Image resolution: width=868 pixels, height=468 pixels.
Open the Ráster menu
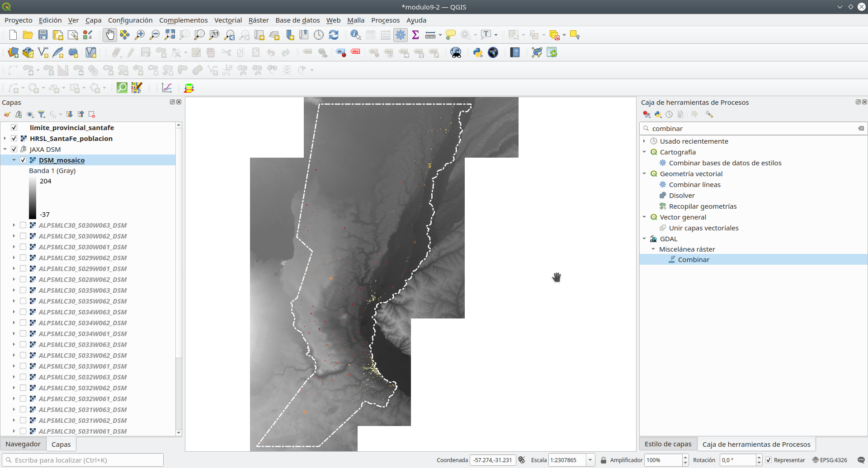click(x=259, y=20)
